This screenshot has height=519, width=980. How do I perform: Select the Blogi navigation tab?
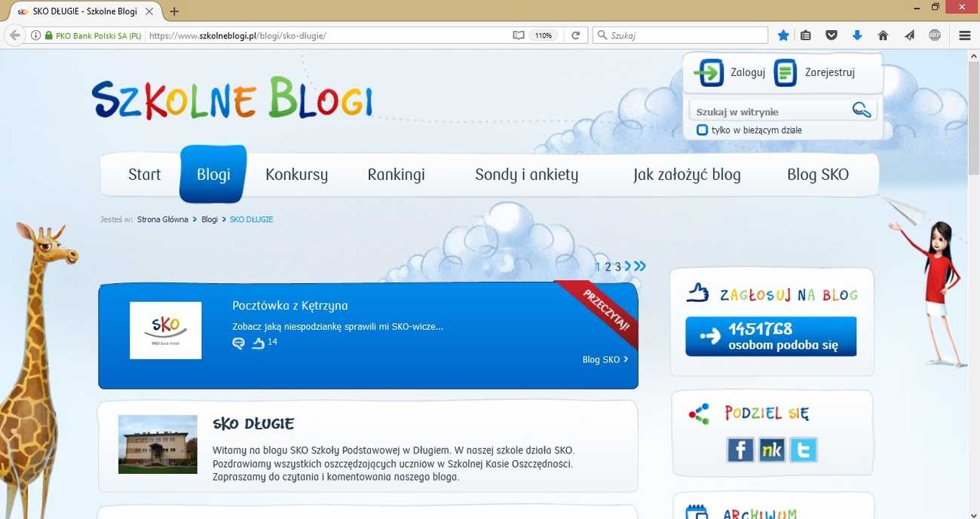click(x=213, y=175)
